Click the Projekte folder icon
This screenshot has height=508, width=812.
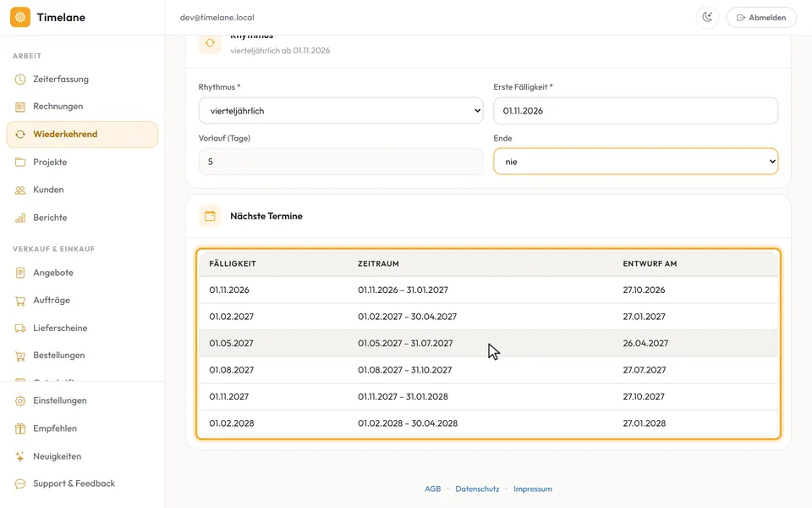tap(20, 163)
